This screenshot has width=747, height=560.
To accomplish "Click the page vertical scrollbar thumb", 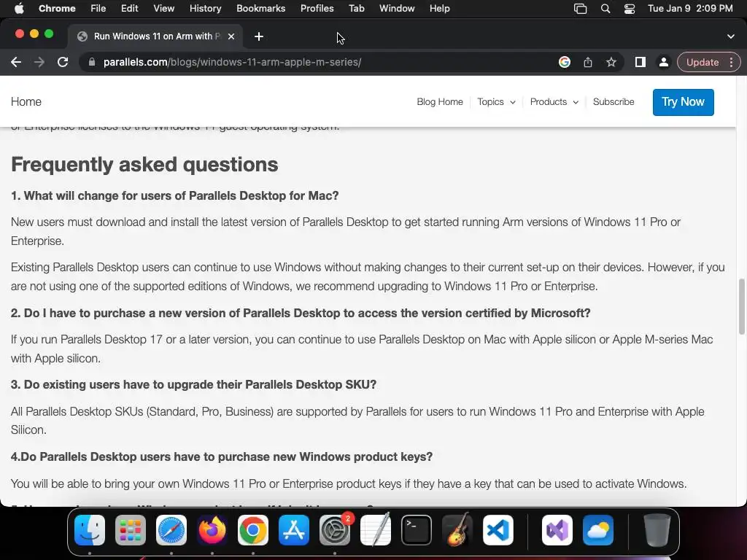I will click(742, 307).
